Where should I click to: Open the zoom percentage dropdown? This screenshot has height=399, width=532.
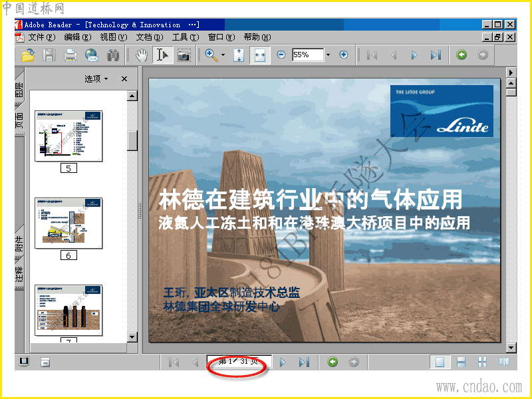tap(328, 55)
